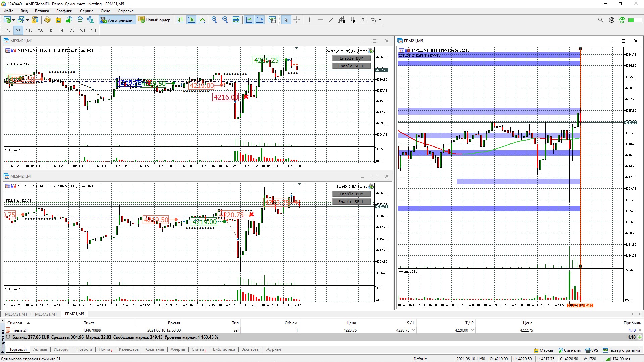Toggle chart shift from right edge

260,20
